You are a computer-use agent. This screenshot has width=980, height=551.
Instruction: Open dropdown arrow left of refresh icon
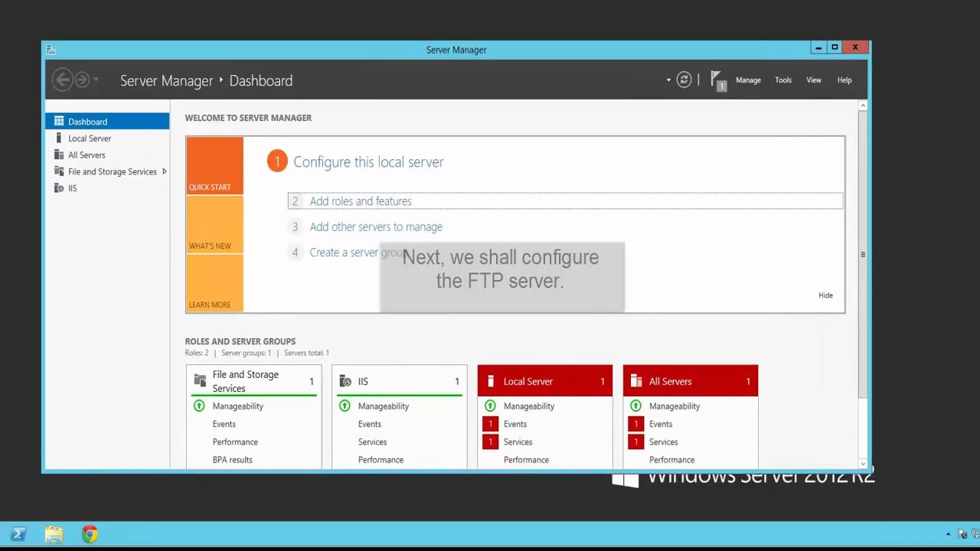[668, 80]
